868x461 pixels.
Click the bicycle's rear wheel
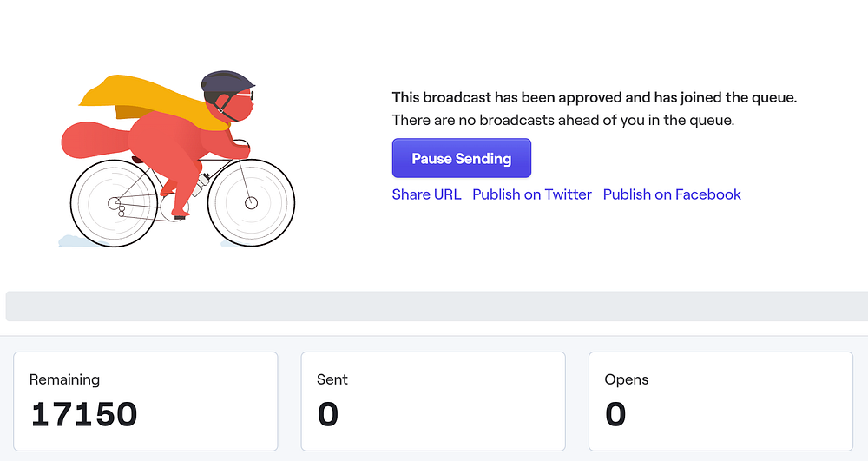[x=115, y=203]
